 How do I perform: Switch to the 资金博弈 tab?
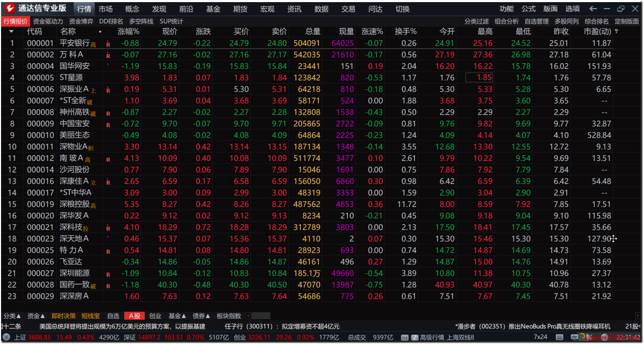(81, 21)
